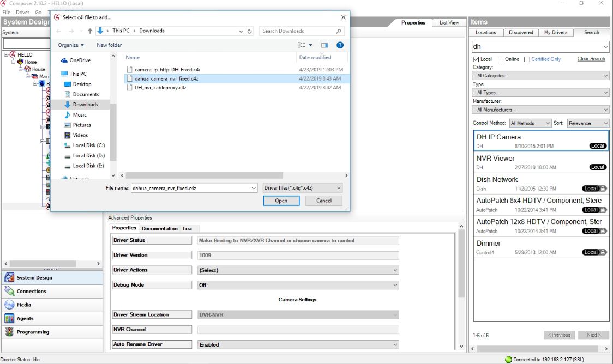
Task: Select Downloads folder in navigation pane
Action: 85,105
